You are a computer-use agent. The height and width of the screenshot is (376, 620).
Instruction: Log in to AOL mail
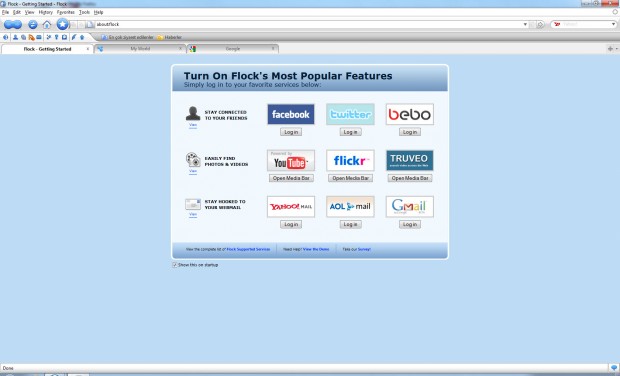tap(350, 225)
